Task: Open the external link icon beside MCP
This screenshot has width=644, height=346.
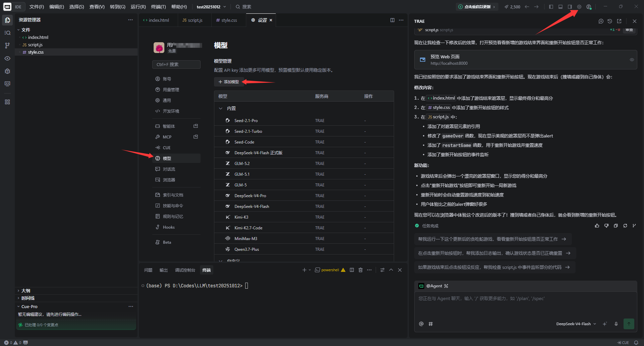Action: 196,137
